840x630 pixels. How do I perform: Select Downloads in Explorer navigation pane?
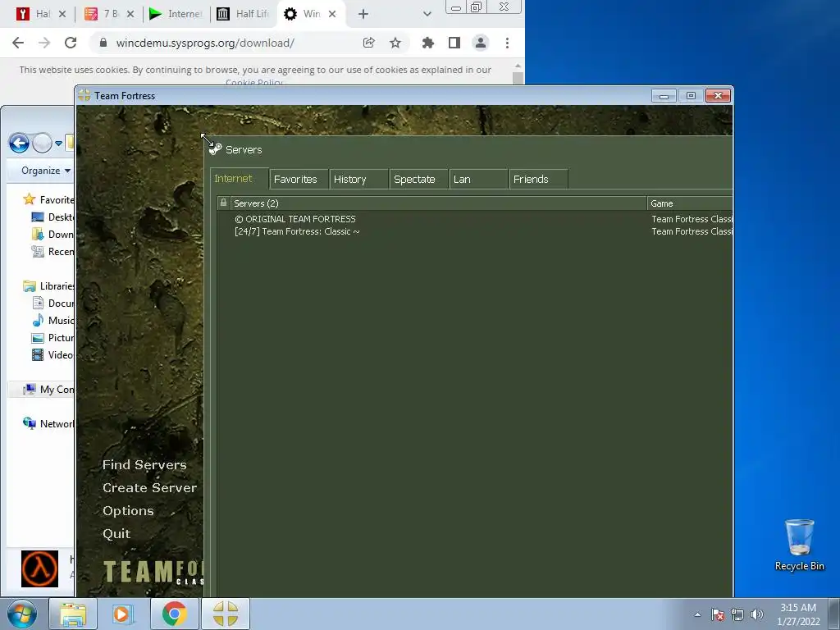(52, 234)
